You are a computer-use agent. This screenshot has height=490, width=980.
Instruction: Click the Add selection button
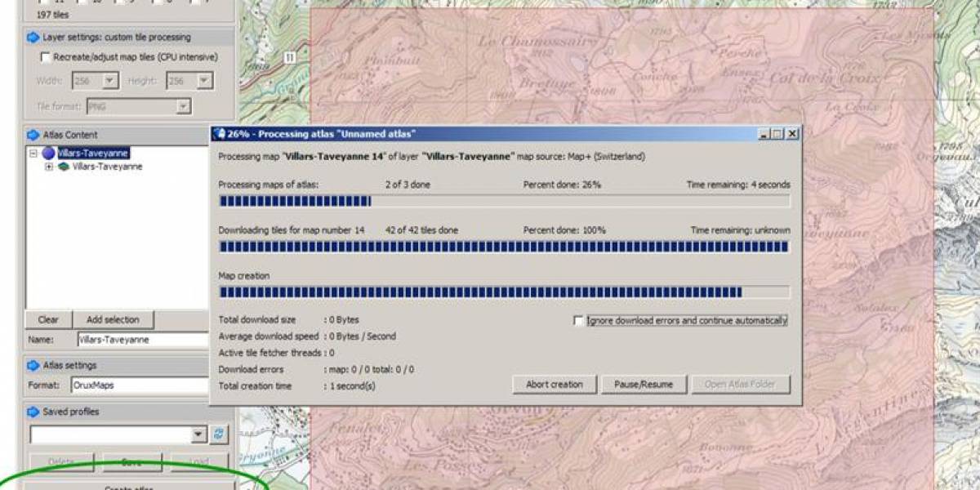click(x=113, y=319)
